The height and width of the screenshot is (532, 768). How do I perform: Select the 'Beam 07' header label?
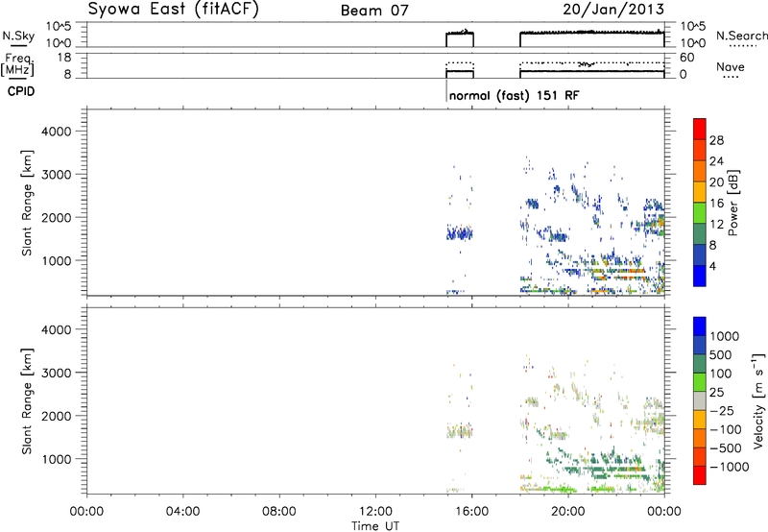pyautogui.click(x=374, y=11)
